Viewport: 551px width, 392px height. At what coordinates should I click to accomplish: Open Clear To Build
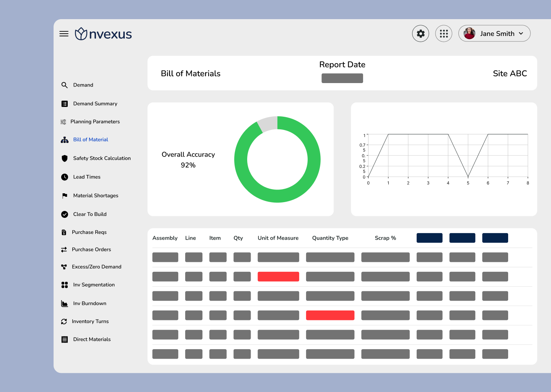pyautogui.click(x=90, y=214)
